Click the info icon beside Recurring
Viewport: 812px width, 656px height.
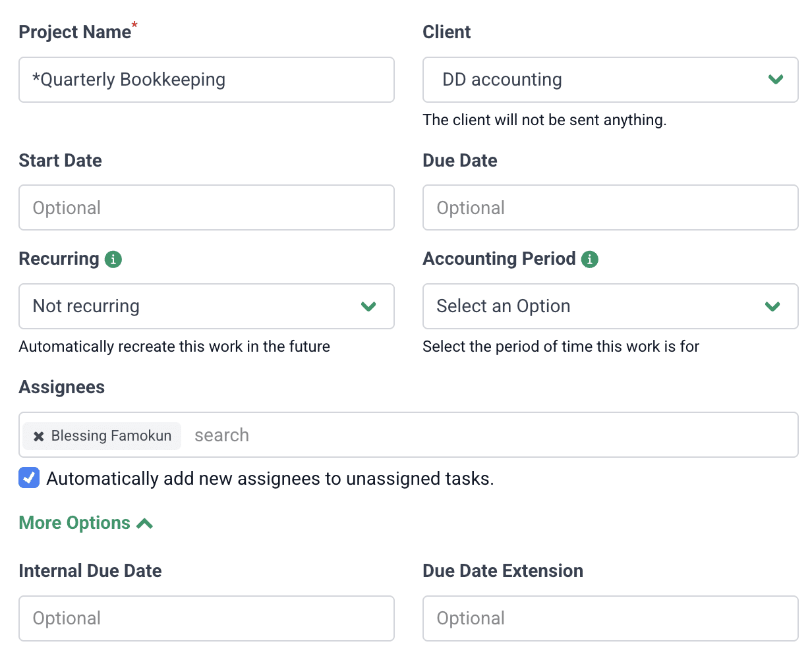point(113,260)
